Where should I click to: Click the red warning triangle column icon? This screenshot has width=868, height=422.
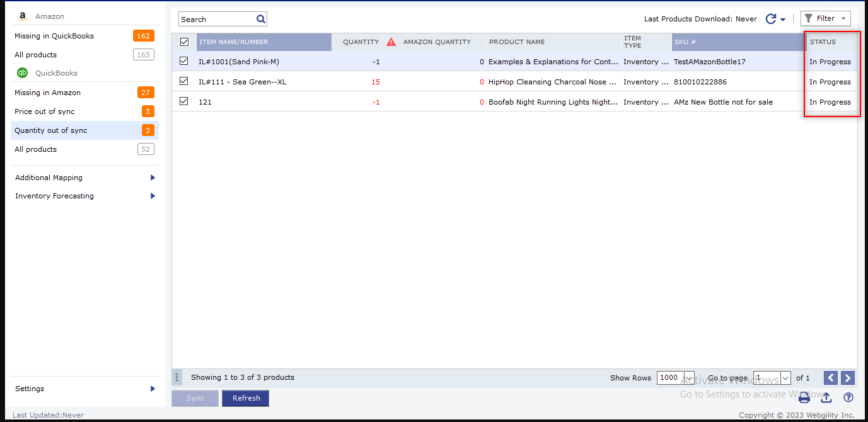[x=391, y=42]
